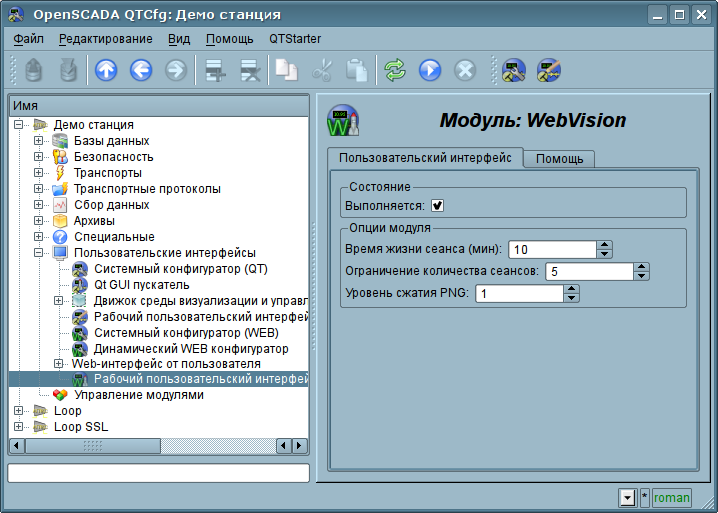Click the Безопасность security icon
The height and width of the screenshot is (513, 718).
60,157
